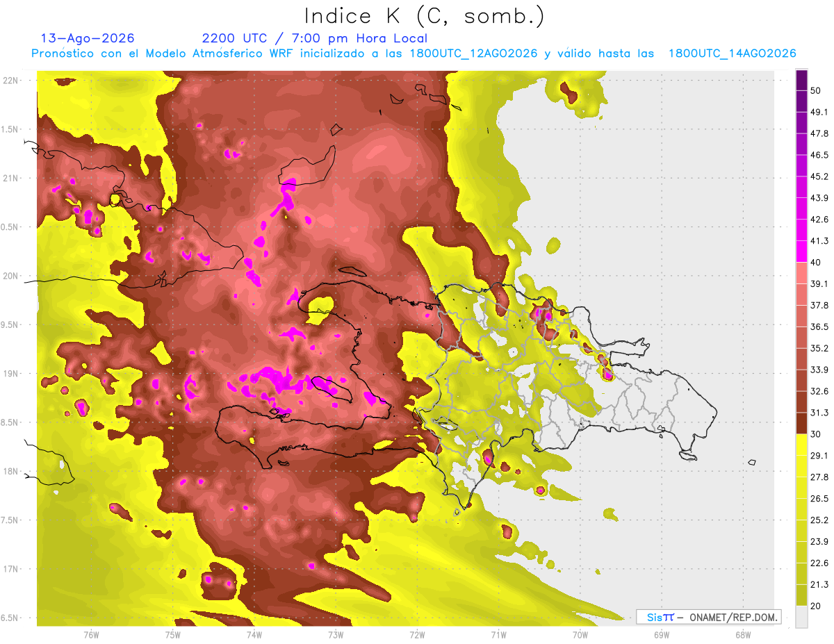
Task: Pick the dark purple colorbar segment above 50
Action: click(802, 81)
